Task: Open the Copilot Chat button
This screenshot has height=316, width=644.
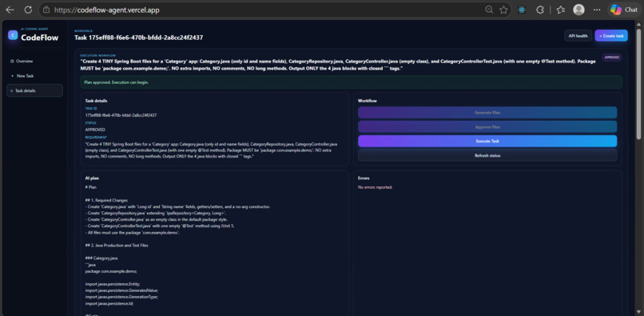Action: (624, 10)
